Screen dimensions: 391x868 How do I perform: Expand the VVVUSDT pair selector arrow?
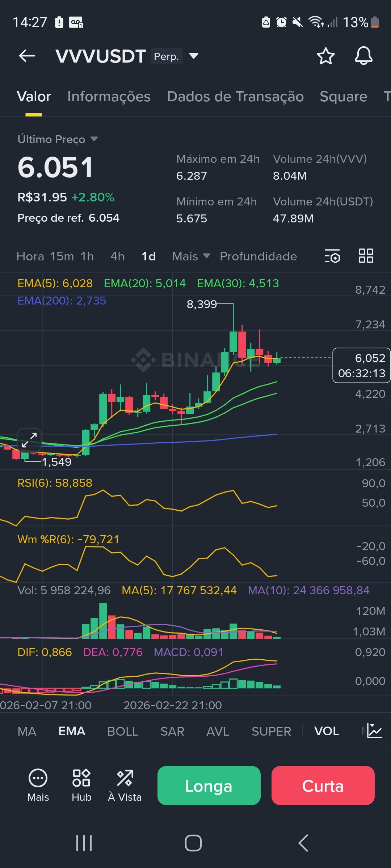click(x=194, y=56)
